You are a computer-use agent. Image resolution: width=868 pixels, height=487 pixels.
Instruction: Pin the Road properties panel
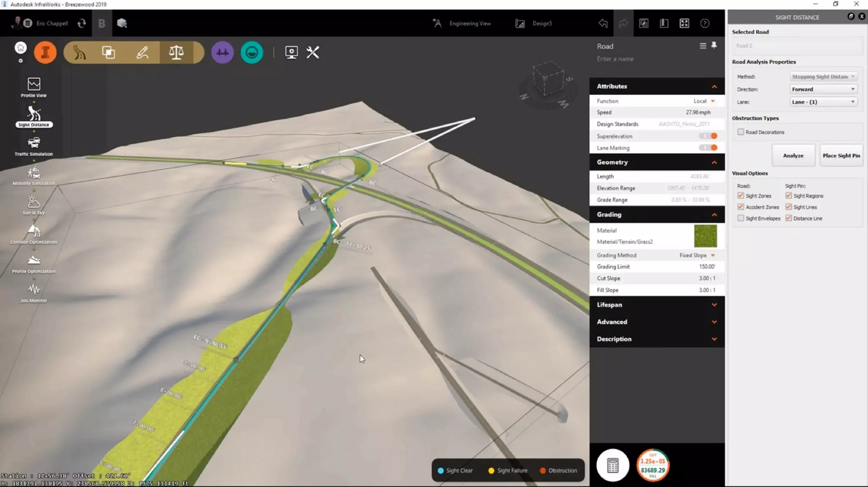(x=714, y=45)
